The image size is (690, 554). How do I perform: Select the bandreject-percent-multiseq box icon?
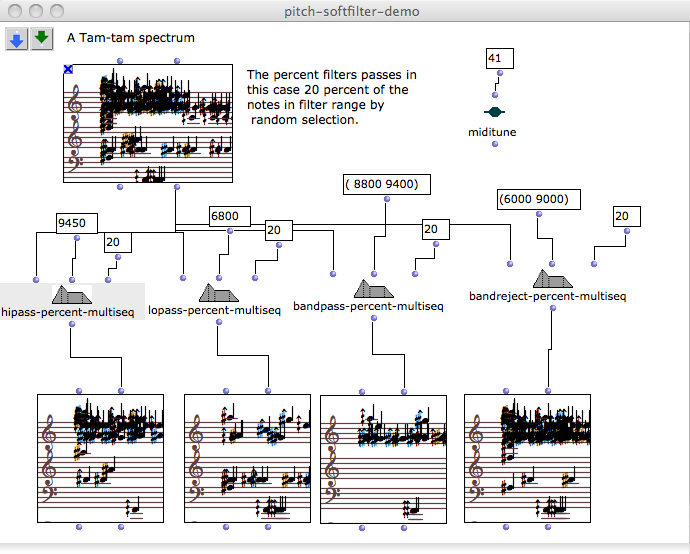tap(551, 279)
